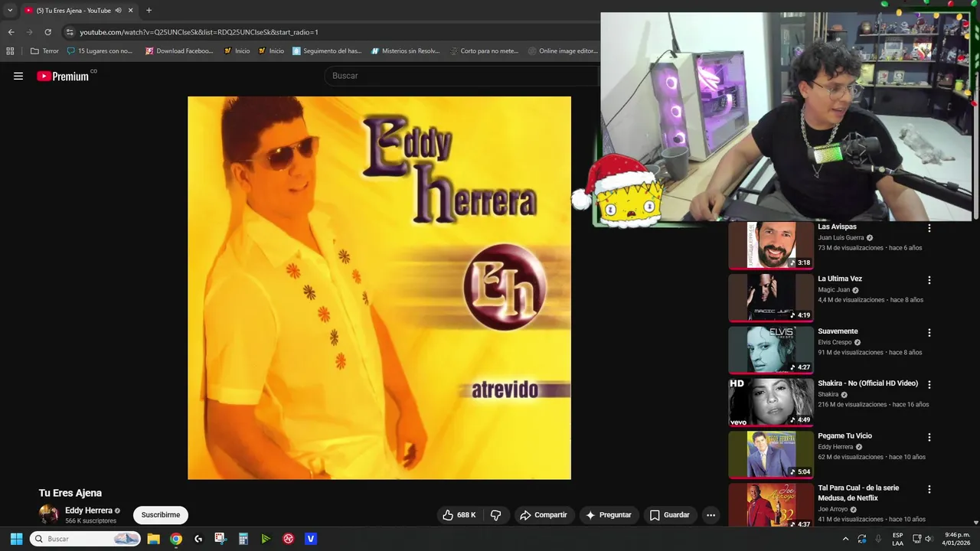Open the Corto para no mete... bookmark
Screen dimensions: 980x551
[x=484, y=51]
